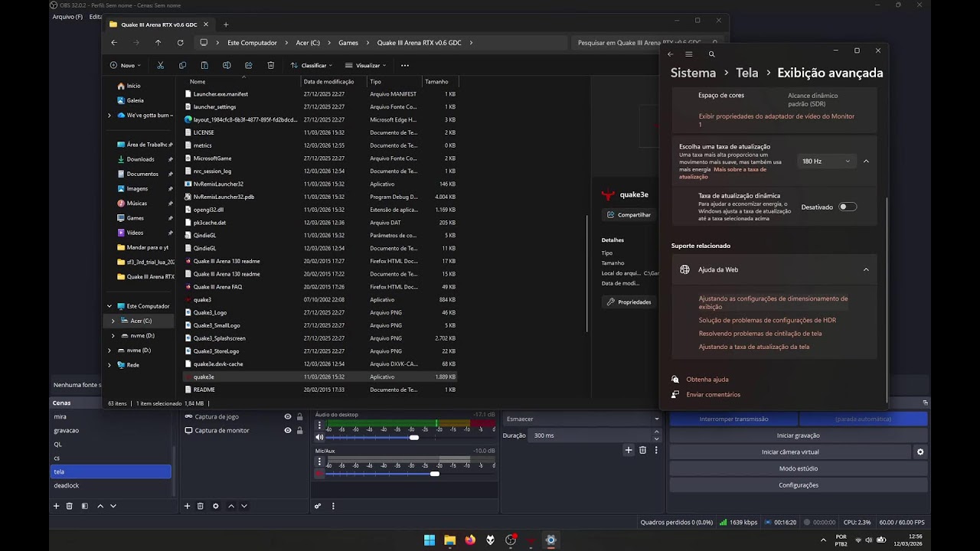
Task: Open transition options dots below Duração
Action: click(x=655, y=450)
